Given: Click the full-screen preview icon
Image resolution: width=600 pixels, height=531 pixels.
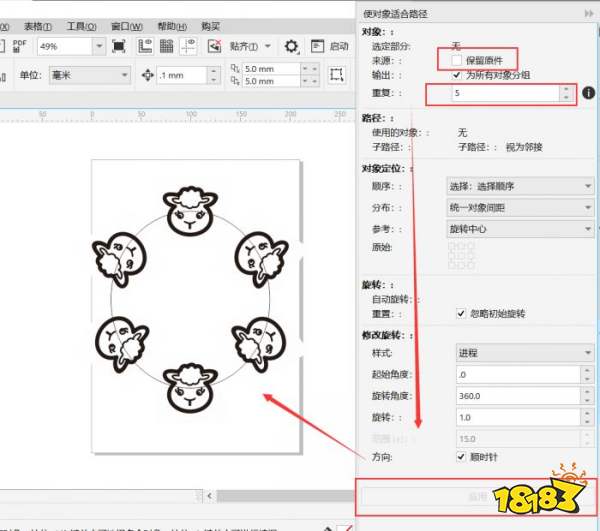Looking at the screenshot, I should coord(119,46).
